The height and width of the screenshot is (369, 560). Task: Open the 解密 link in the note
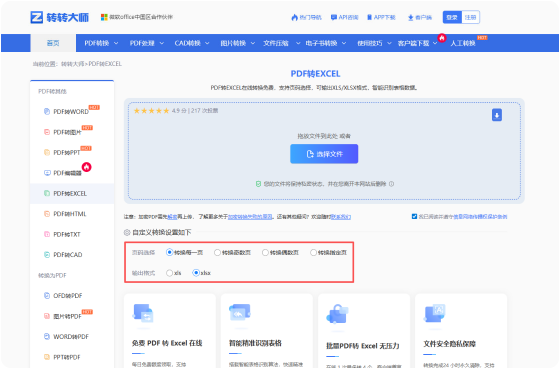[172, 217]
